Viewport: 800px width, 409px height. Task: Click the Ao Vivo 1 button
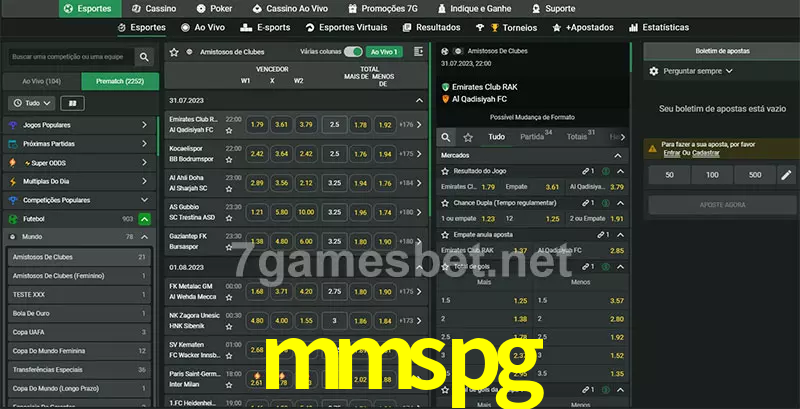pyautogui.click(x=384, y=52)
